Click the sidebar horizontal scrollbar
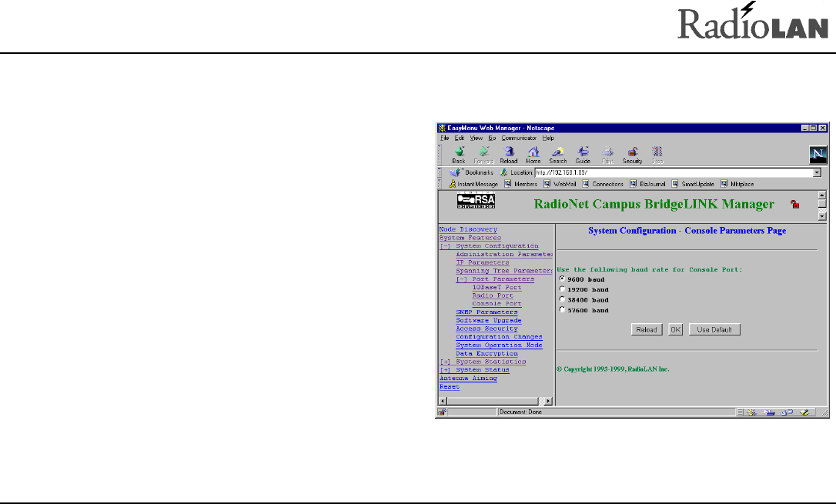Screen dimensions: 836x504 tap(493, 401)
